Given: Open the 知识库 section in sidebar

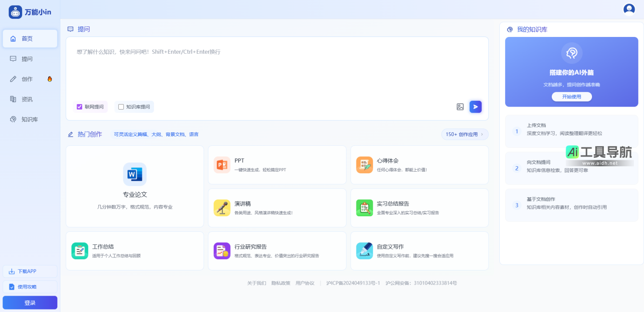Looking at the screenshot, I should coord(29,119).
